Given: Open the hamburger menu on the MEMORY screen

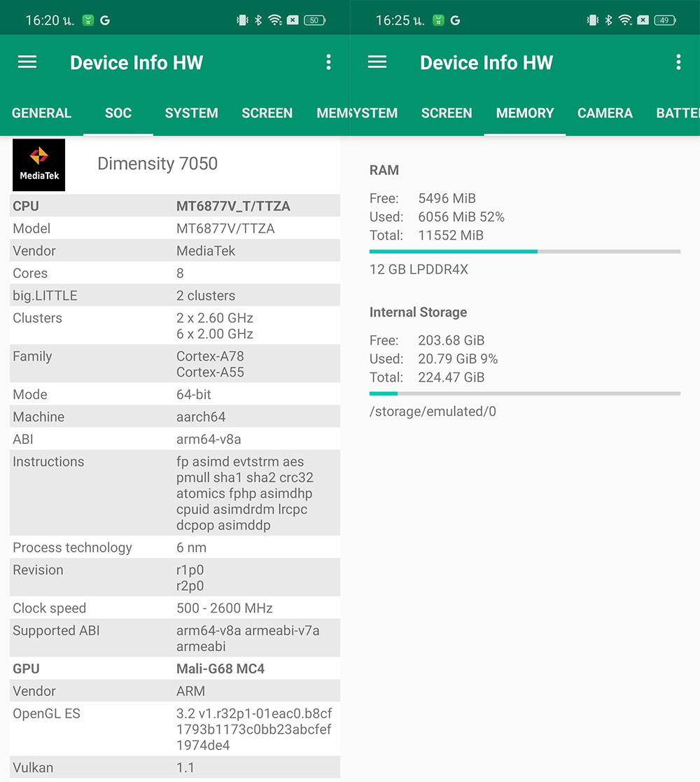Looking at the screenshot, I should point(377,62).
